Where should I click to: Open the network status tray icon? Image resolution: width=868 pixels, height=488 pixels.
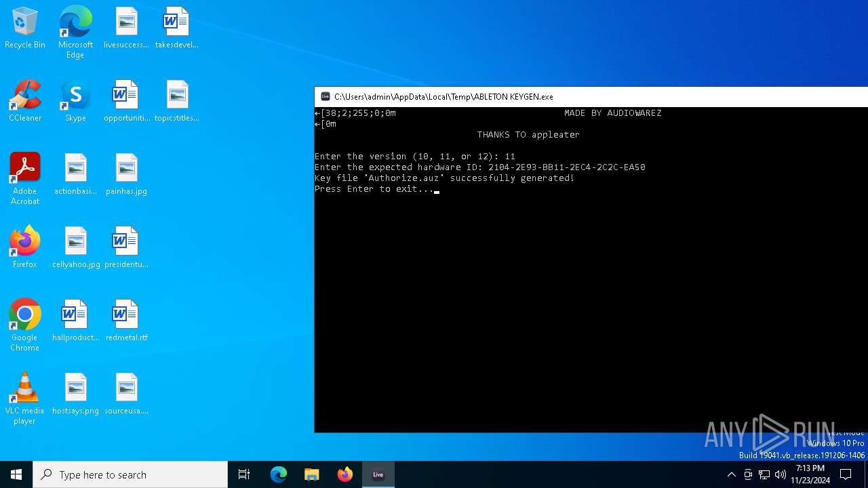764,474
